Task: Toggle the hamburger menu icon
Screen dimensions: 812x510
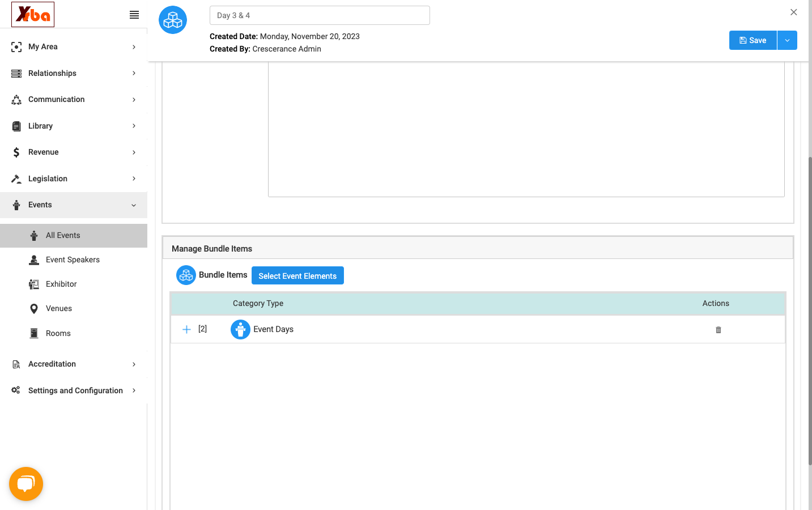Action: tap(134, 15)
